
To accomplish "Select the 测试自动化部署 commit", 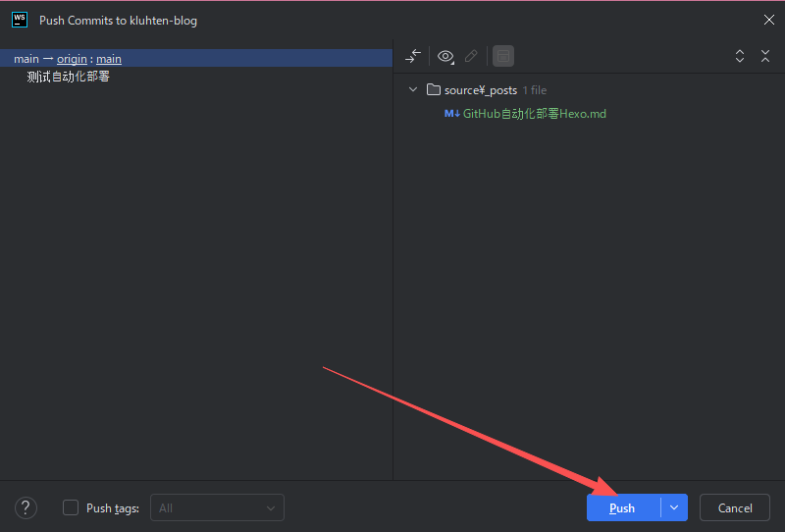I will point(69,77).
